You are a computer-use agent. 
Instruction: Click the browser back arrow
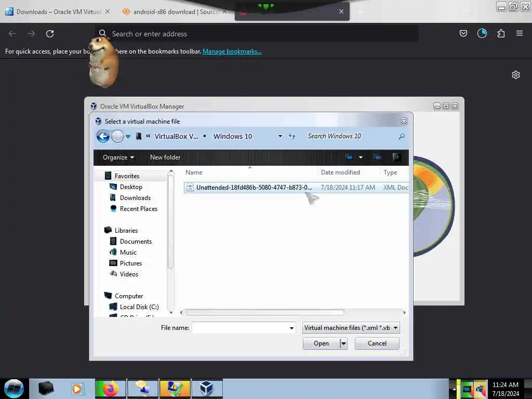click(x=12, y=34)
